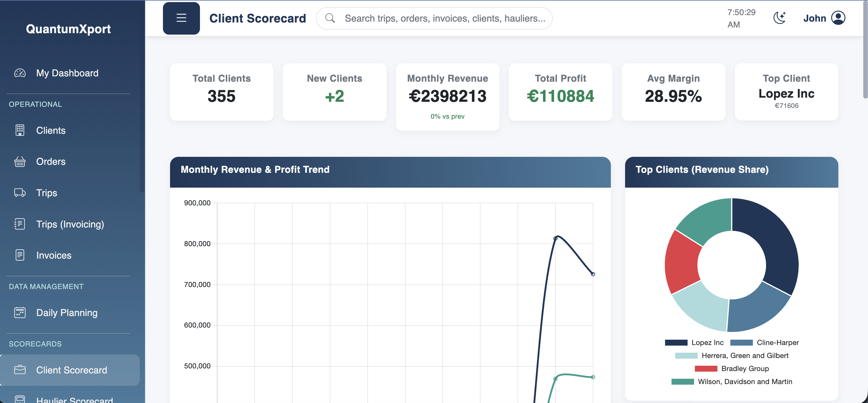Screen dimensions: 868x403
Task: Click the Invoices document icon
Action: (x=20, y=255)
